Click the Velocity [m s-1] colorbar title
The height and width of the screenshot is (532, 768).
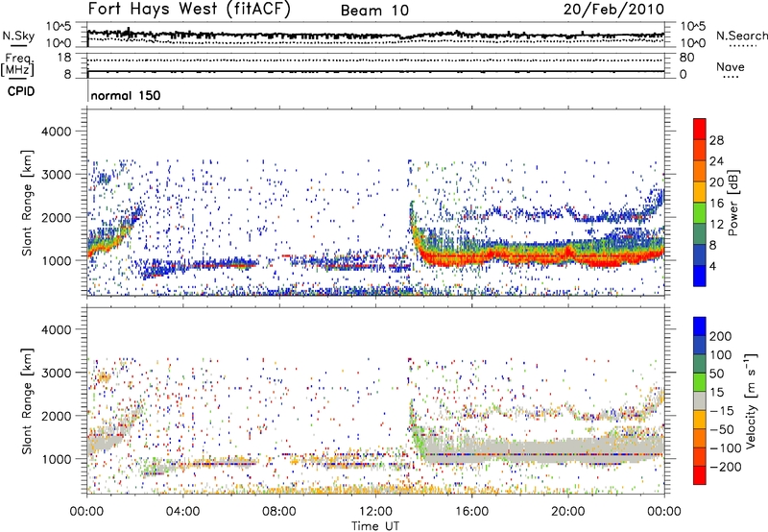pyautogui.click(x=751, y=400)
